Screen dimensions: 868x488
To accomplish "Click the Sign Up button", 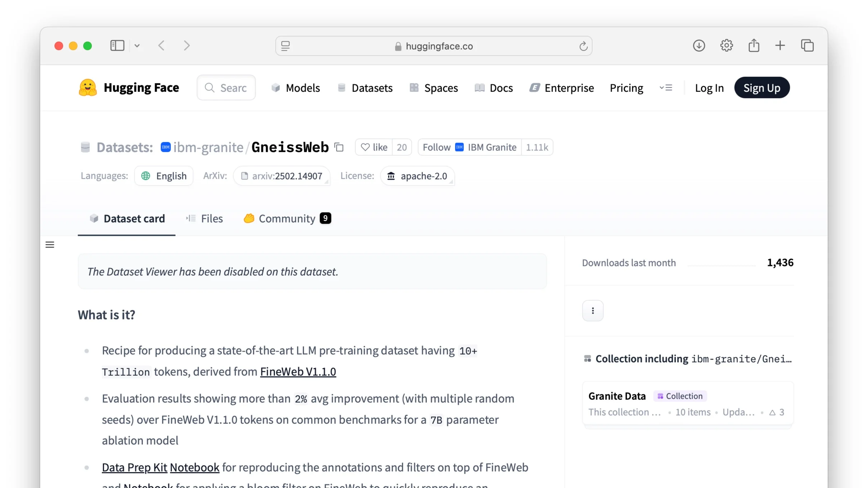I will [x=762, y=88].
